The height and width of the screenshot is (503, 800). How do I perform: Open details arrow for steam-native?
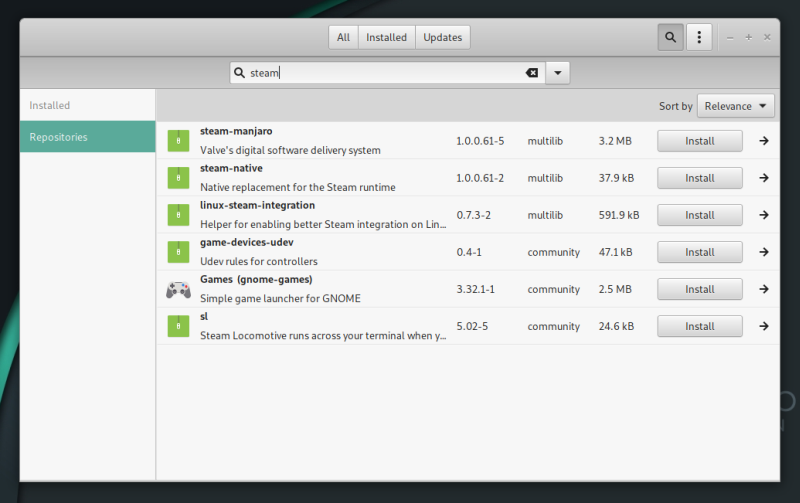point(764,178)
